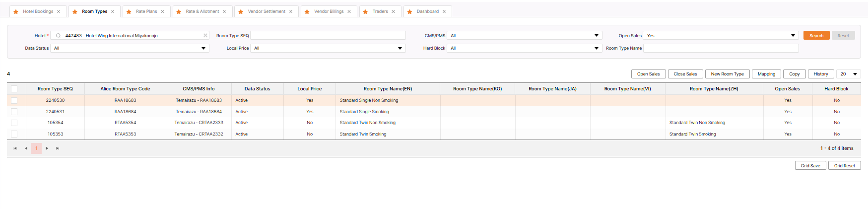The image size is (868, 209).
Task: Toggle the select-all checkbox in grid header
Action: (x=14, y=89)
